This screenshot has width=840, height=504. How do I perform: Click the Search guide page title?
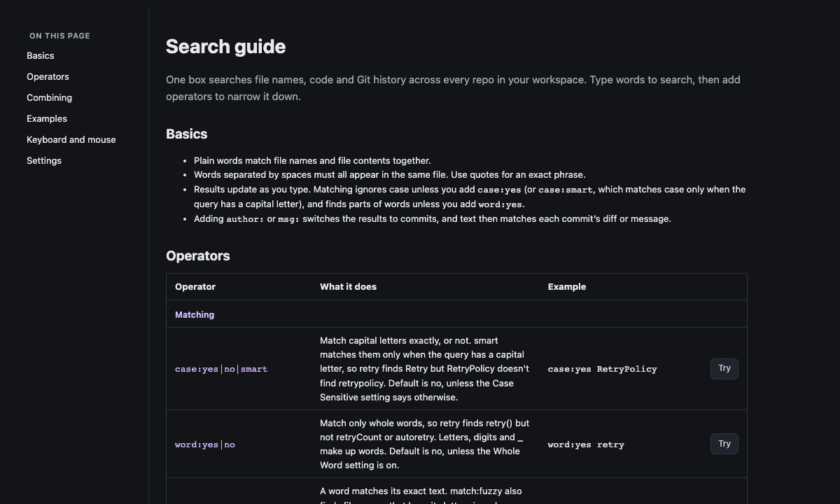[225, 46]
